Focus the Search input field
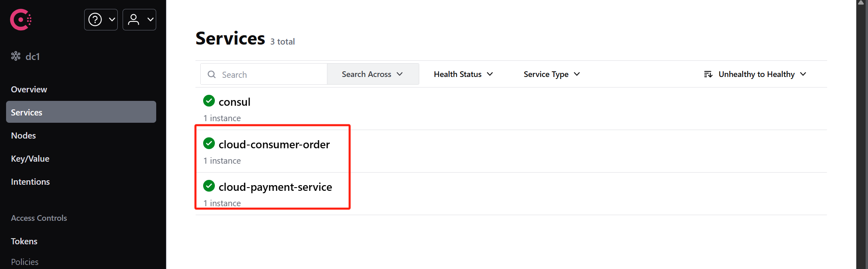The width and height of the screenshot is (868, 269). point(263,74)
